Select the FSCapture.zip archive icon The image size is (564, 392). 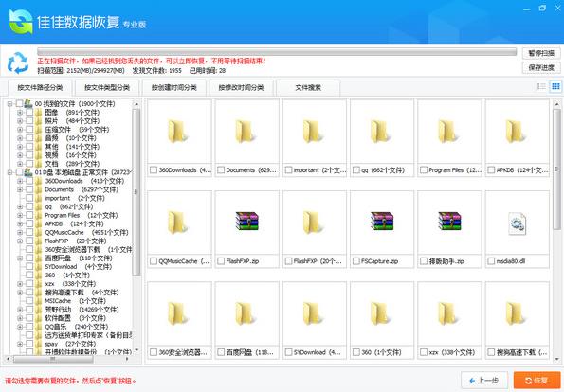[382, 221]
